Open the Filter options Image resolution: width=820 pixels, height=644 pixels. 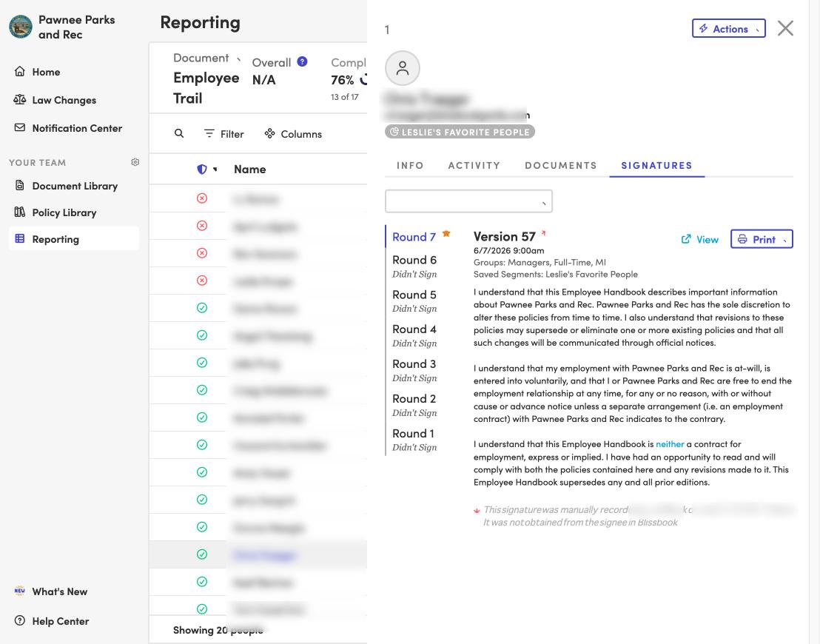coord(224,134)
